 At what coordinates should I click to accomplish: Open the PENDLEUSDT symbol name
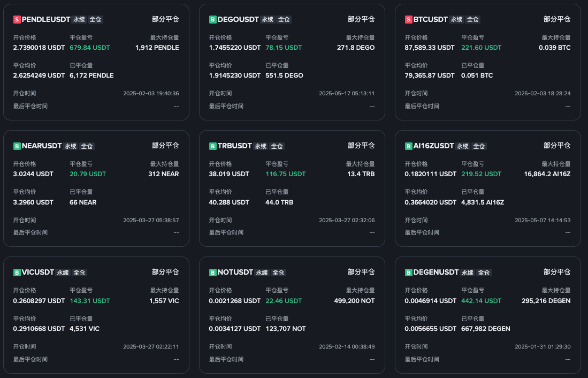point(46,19)
